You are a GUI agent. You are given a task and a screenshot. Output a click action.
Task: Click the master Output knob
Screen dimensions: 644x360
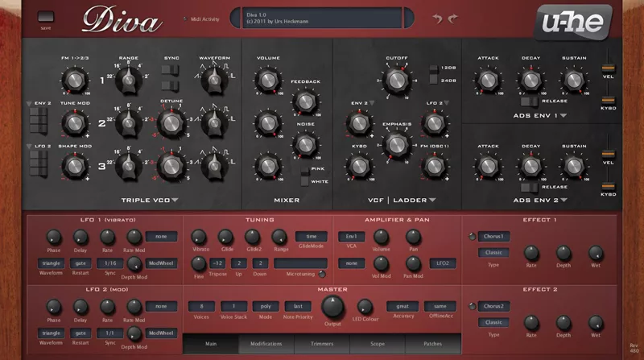coord(332,306)
